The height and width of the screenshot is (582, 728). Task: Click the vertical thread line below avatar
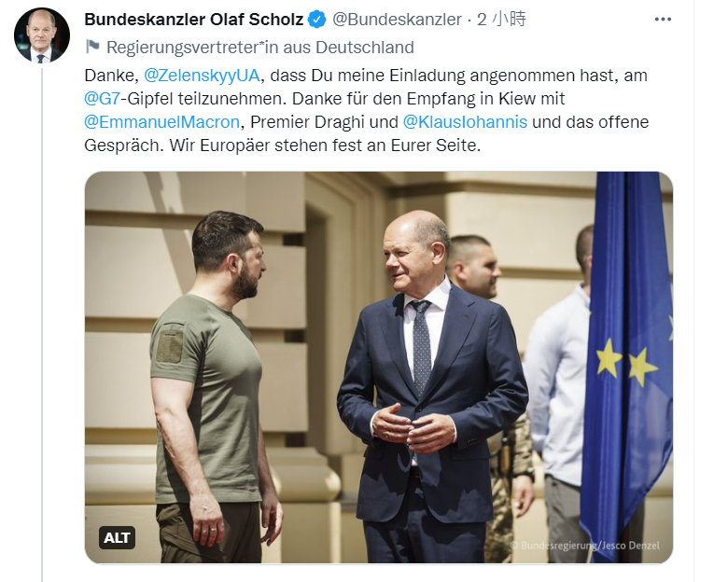coord(41,326)
